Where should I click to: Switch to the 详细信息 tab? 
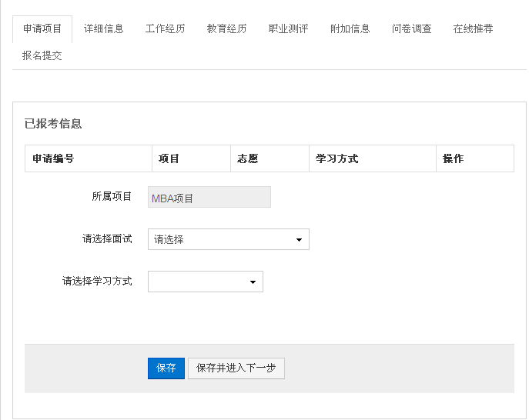[104, 29]
